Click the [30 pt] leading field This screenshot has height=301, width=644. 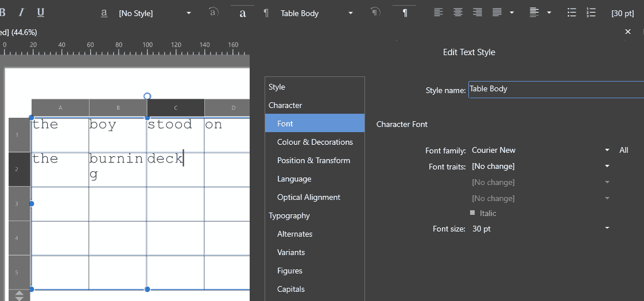[x=623, y=13]
